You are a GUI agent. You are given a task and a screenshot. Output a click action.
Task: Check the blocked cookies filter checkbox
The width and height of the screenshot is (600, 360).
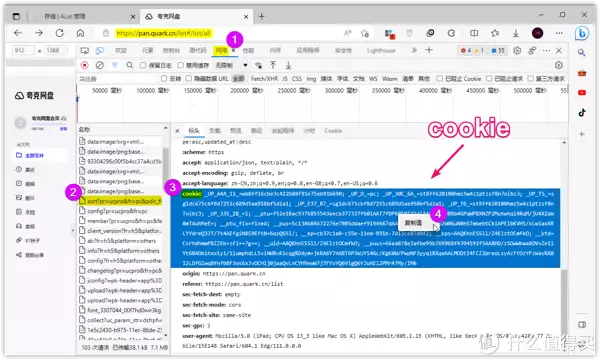pyautogui.click(x=440, y=78)
